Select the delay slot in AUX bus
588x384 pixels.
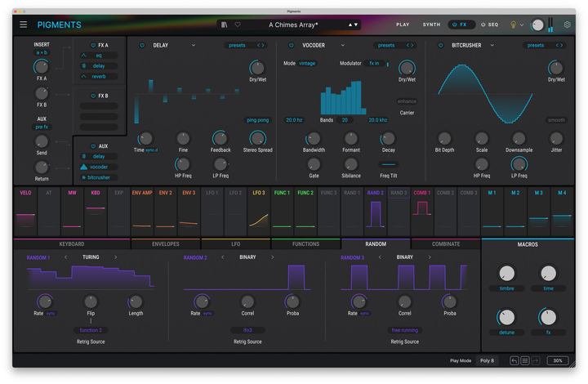[99, 156]
